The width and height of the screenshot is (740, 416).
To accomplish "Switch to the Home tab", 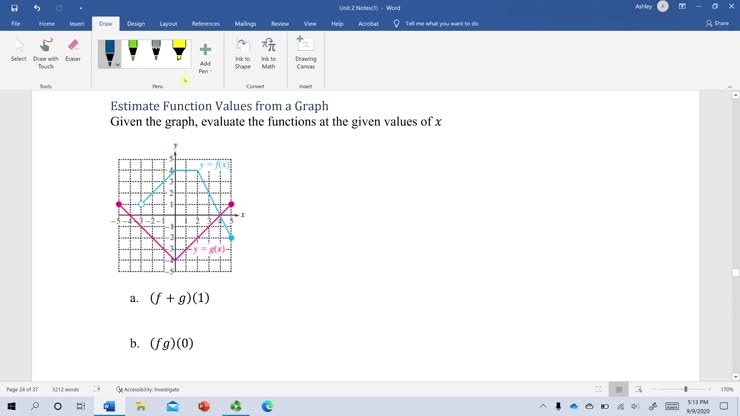I will tap(47, 24).
